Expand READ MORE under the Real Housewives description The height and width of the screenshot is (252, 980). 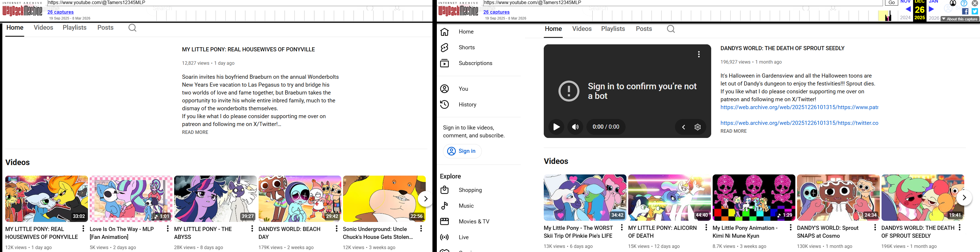pyautogui.click(x=195, y=132)
